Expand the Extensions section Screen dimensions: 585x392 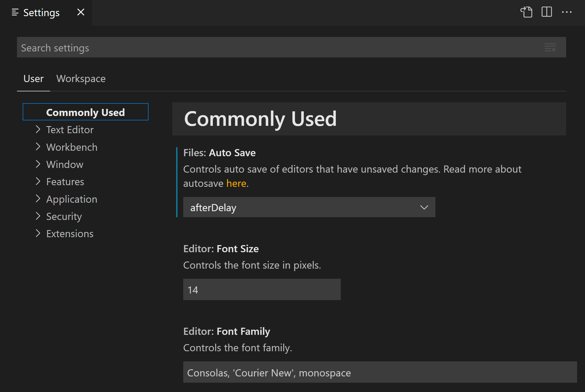click(x=39, y=233)
